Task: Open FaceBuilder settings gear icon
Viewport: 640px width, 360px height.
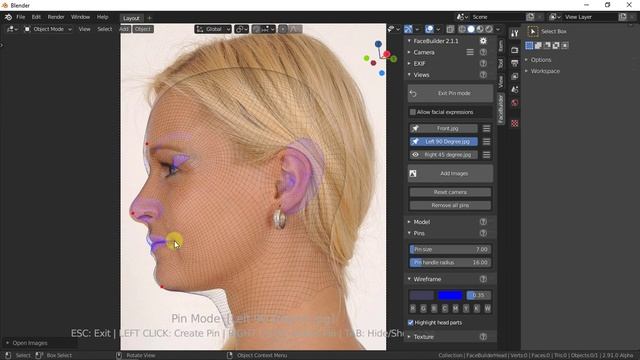Action: 483,41
